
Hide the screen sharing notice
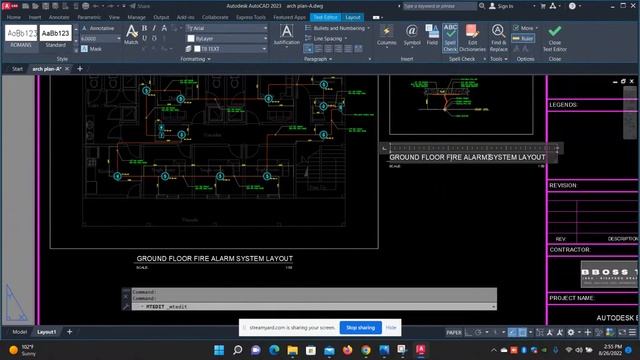click(391, 327)
